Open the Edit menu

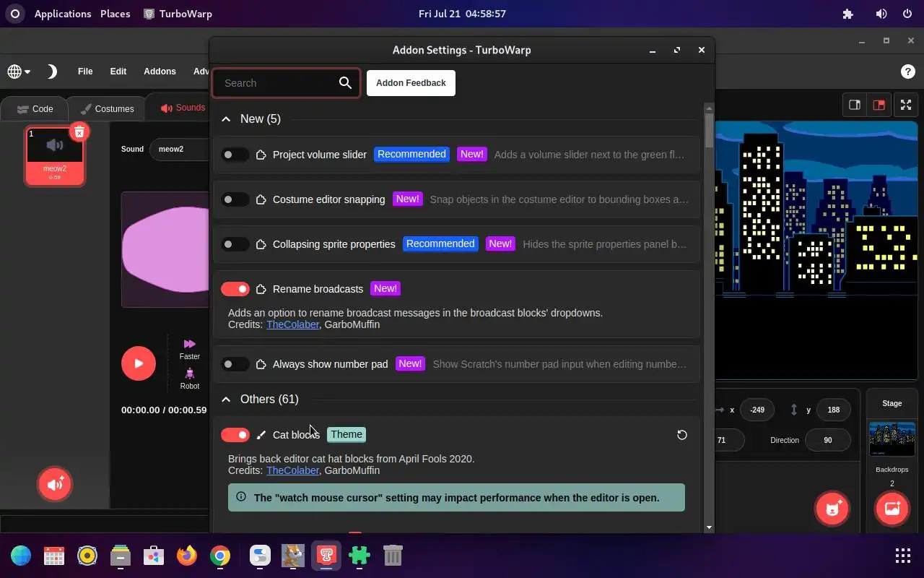coord(118,72)
